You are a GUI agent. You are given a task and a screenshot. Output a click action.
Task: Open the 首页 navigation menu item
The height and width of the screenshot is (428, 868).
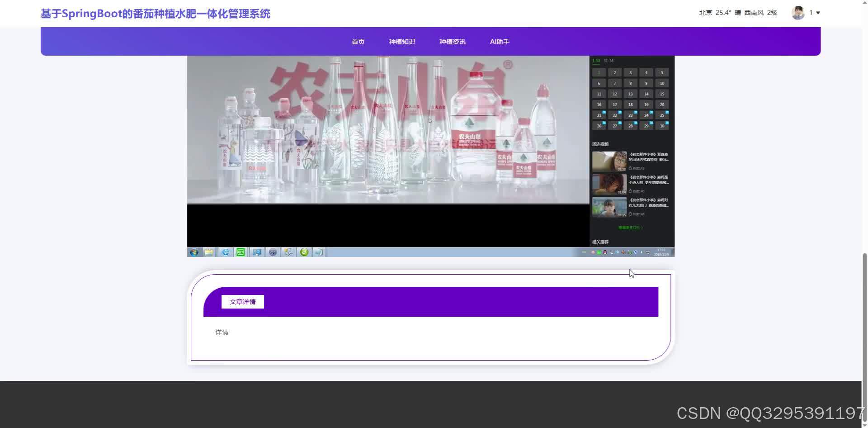click(358, 41)
